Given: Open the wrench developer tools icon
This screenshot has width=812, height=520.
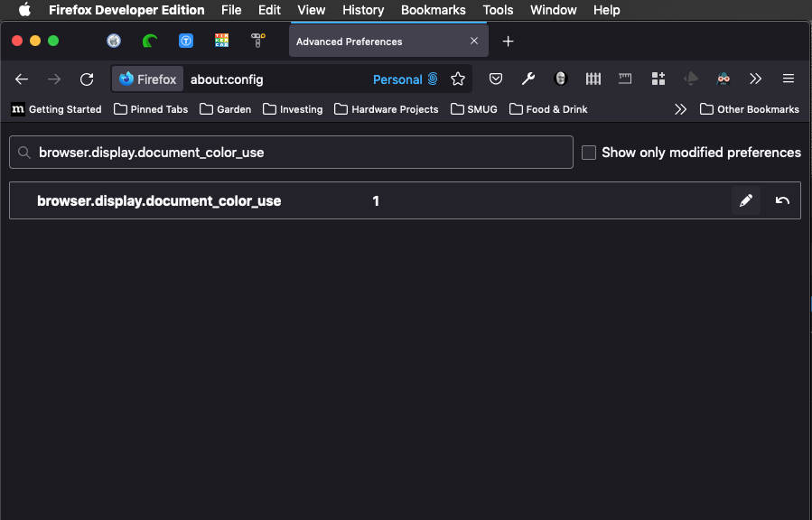Looking at the screenshot, I should [528, 79].
